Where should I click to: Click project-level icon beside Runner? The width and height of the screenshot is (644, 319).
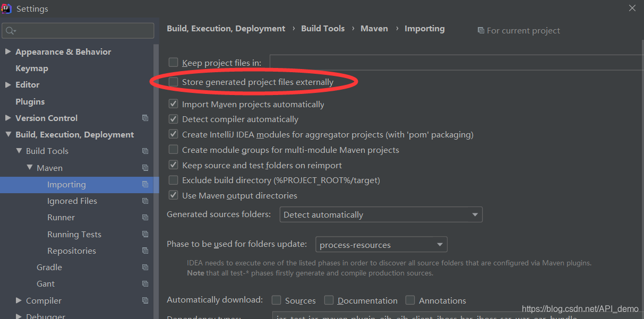(x=145, y=218)
